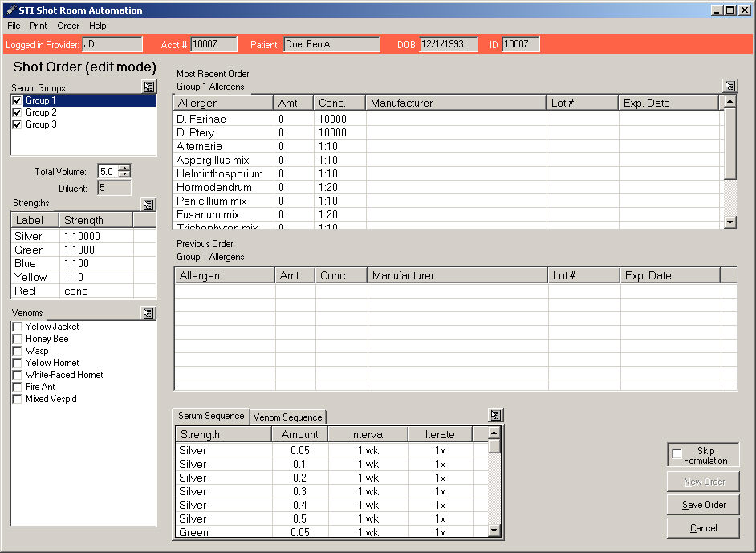The width and height of the screenshot is (756, 553).
Task: Select the Red label in Strengths table
Action: pyautogui.click(x=25, y=291)
